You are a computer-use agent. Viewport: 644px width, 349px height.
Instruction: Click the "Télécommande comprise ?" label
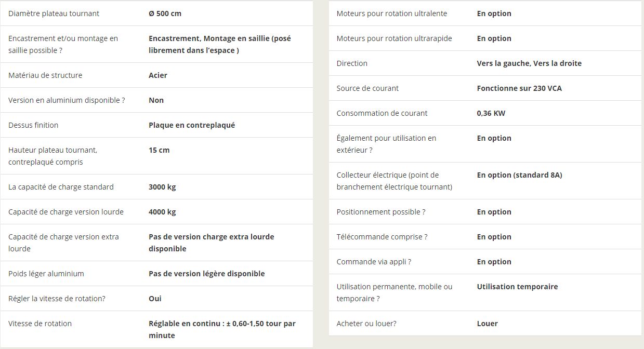(x=382, y=237)
